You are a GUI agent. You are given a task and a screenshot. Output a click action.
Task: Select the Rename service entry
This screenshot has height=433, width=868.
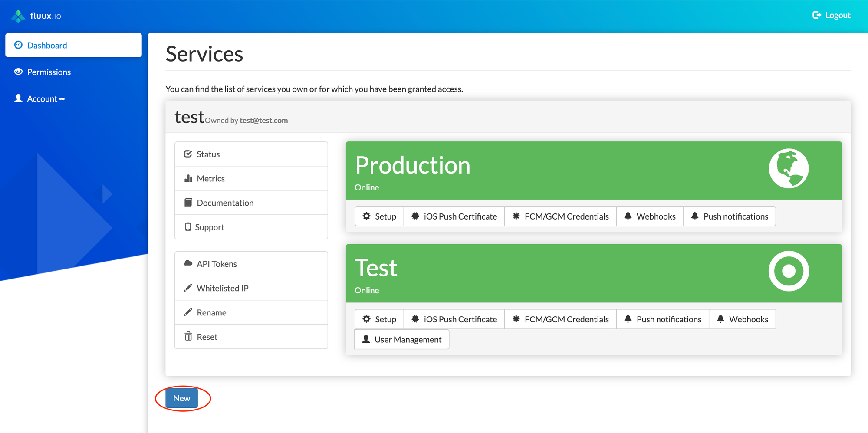click(x=251, y=312)
